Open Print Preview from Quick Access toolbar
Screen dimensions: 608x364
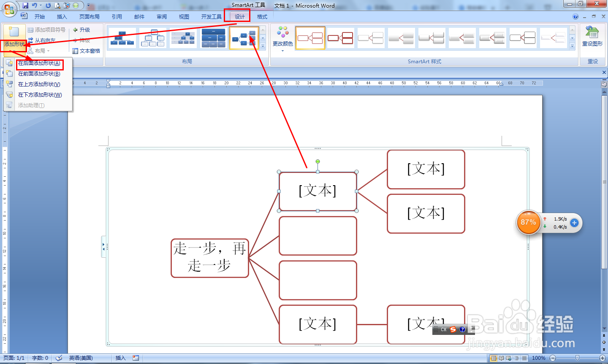pyautogui.click(x=57, y=5)
